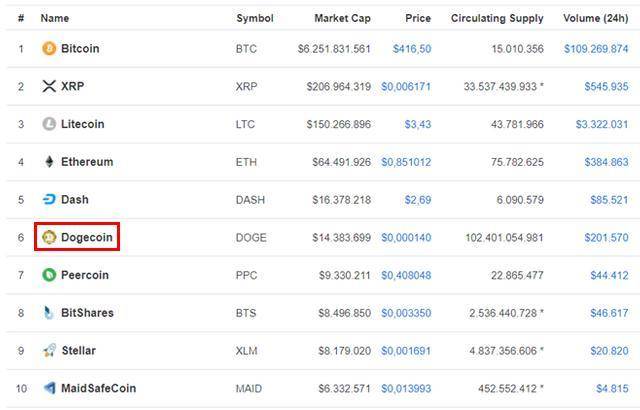The width and height of the screenshot is (640, 410).
Task: Click the Stellar rocket logo icon
Action: pos(49,351)
